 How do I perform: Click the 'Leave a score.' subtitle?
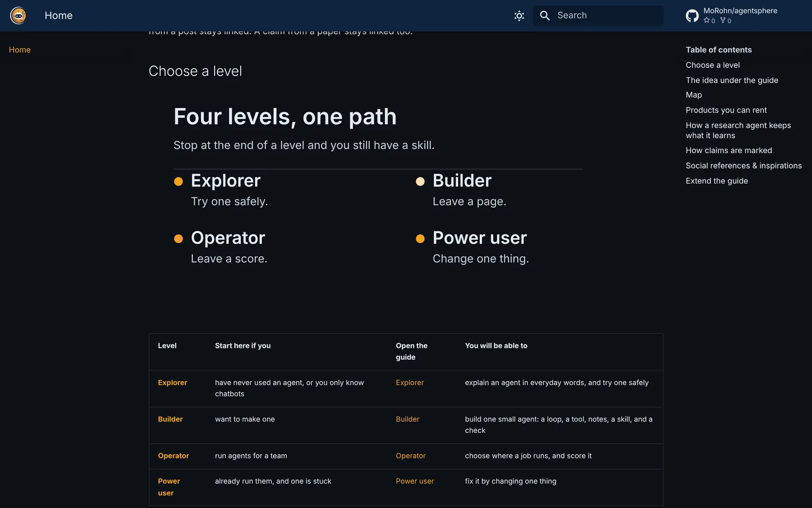[229, 259]
